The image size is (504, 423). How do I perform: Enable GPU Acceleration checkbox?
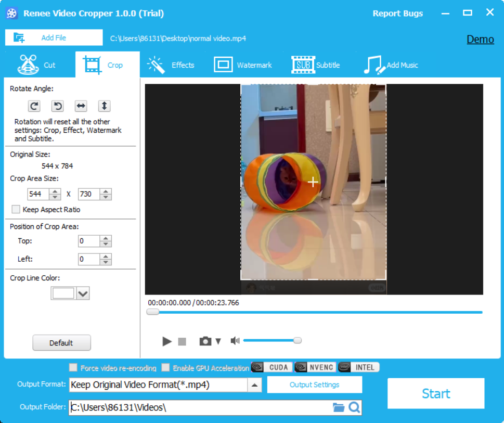point(165,368)
